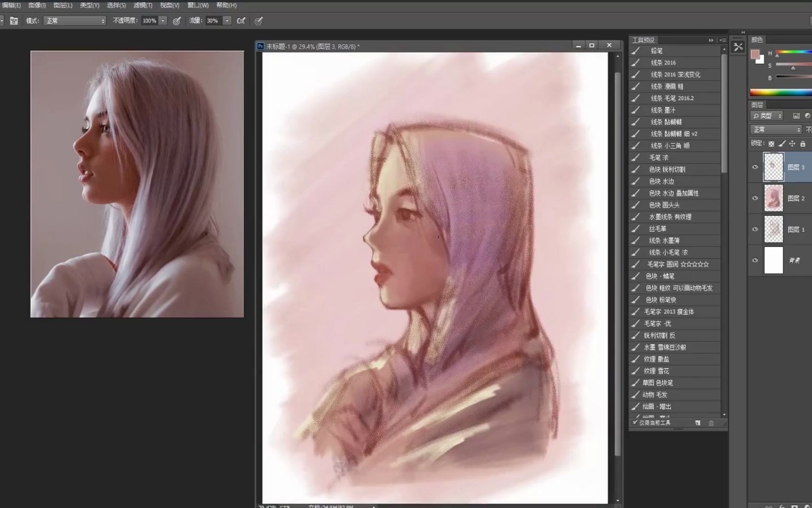Screen dimensions: 812x508
Task: Click layer fx styles icon at panel bottom
Action: tap(781, 506)
